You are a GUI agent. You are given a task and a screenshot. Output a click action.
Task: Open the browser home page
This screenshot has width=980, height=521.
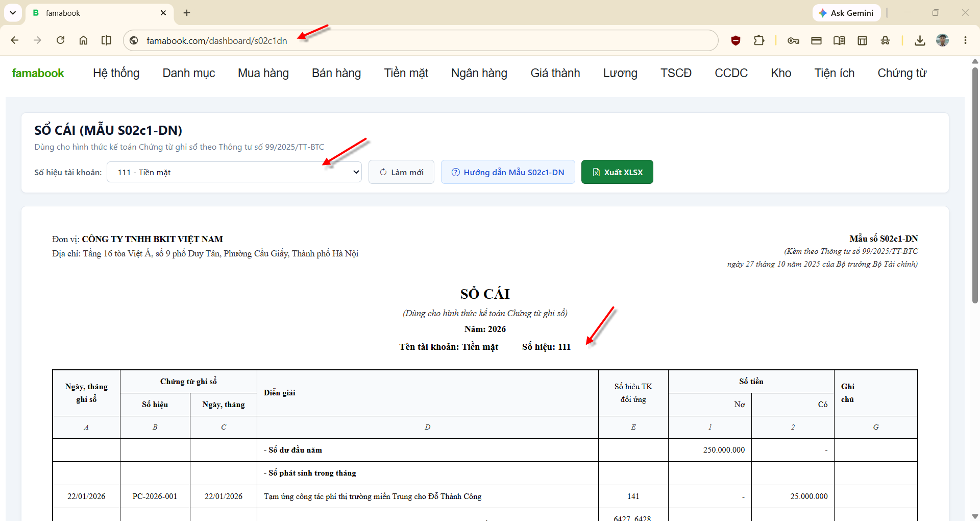click(83, 40)
